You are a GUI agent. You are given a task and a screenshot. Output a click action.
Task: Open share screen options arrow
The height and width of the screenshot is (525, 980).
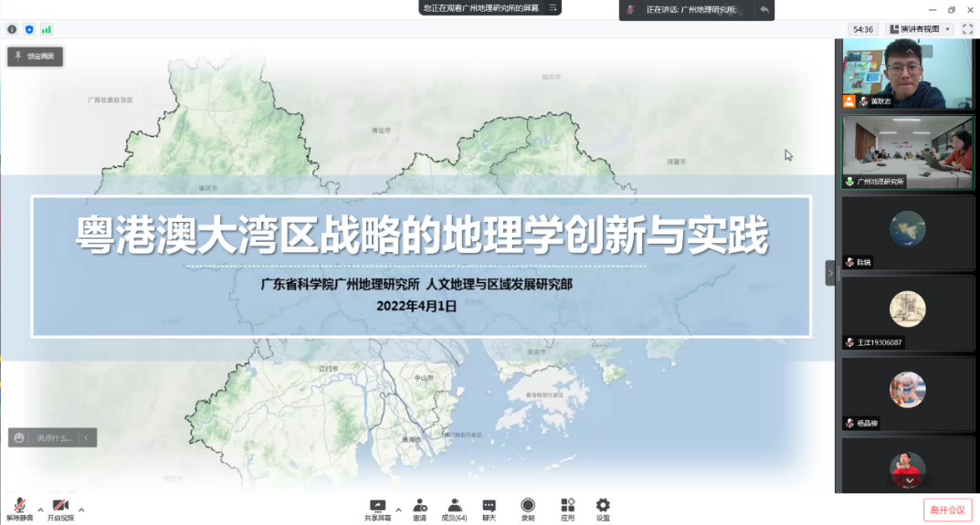coord(398,509)
